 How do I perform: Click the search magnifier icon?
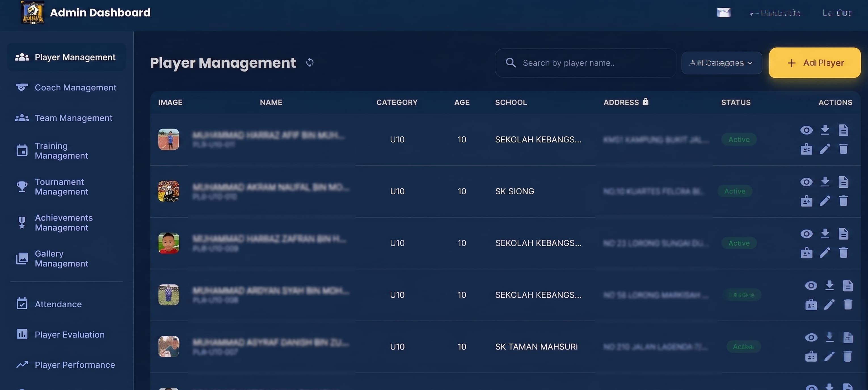(511, 63)
